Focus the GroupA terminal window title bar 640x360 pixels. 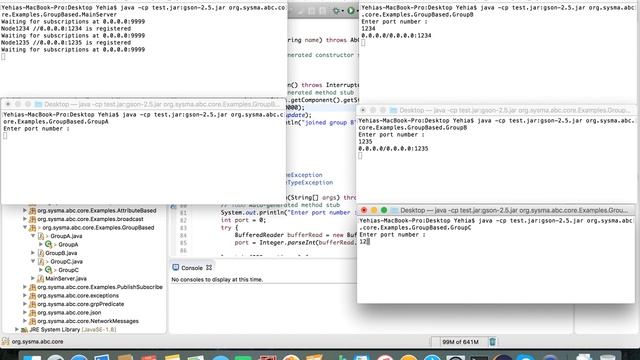point(144,104)
